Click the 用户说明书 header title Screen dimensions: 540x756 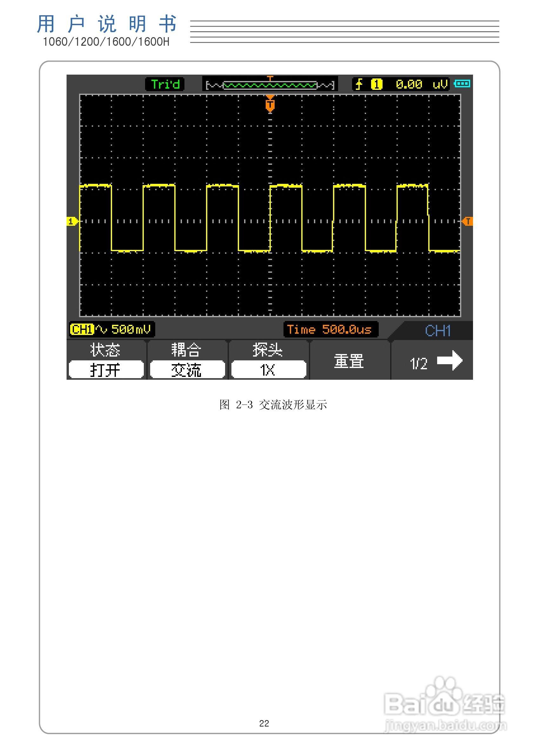click(x=106, y=24)
